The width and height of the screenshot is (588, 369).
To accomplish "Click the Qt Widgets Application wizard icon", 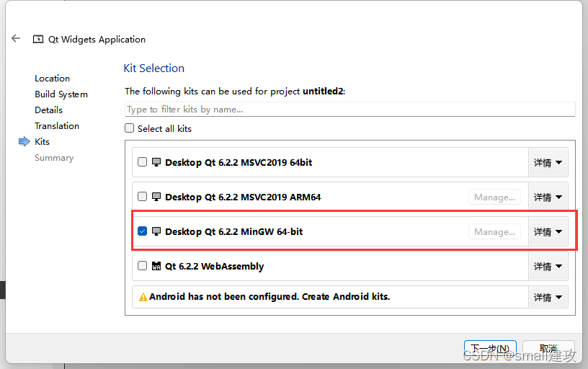I will pos(38,39).
